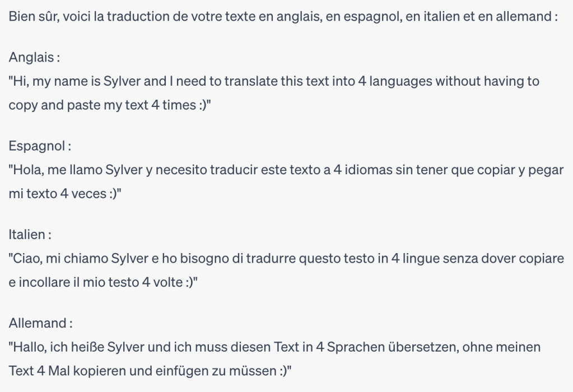Click the German line starting with "Hallo"
Screen dimensions: 573x392
point(274,347)
